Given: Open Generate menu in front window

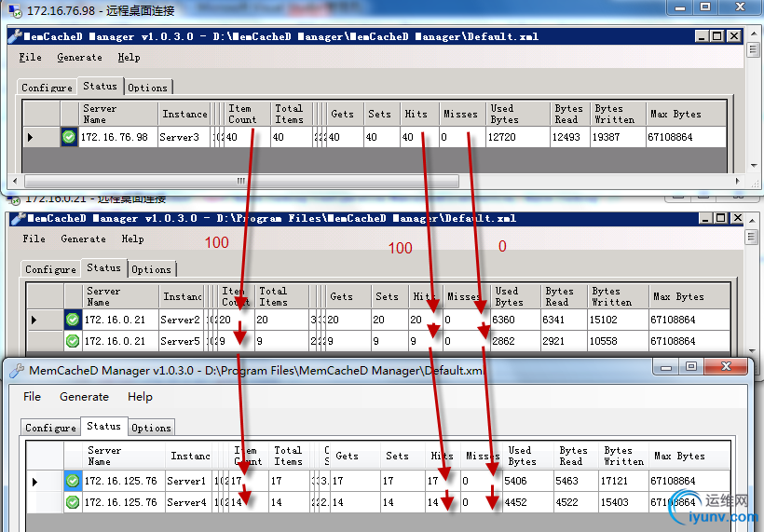Looking at the screenshot, I should 84,397.
